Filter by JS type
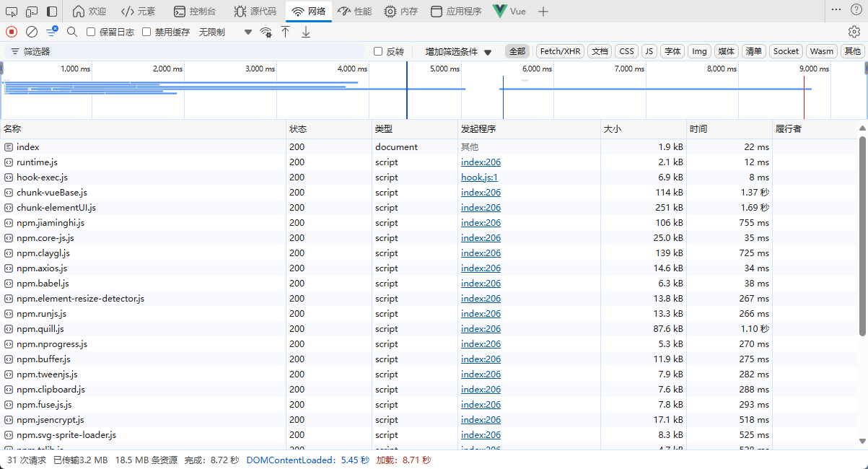Viewport: 868px width, 469px height. 649,51
